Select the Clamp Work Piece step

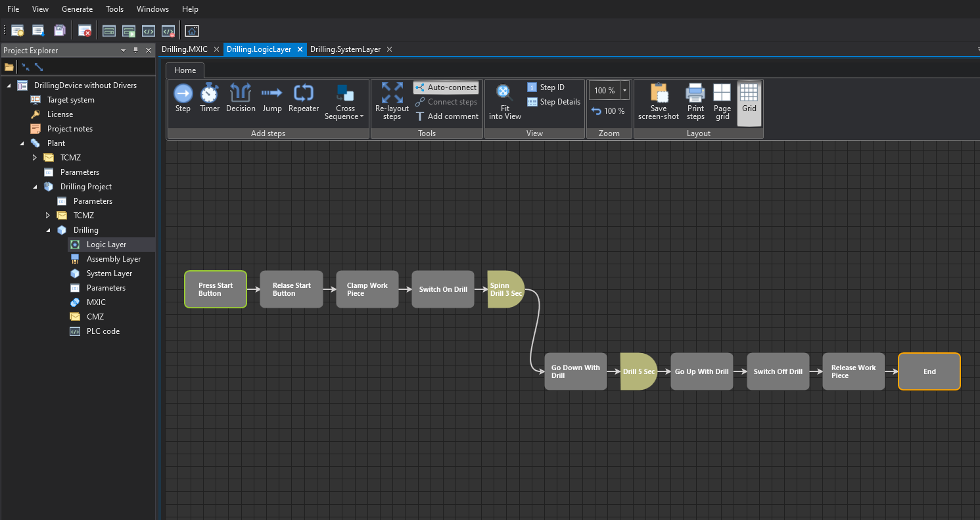(x=367, y=289)
